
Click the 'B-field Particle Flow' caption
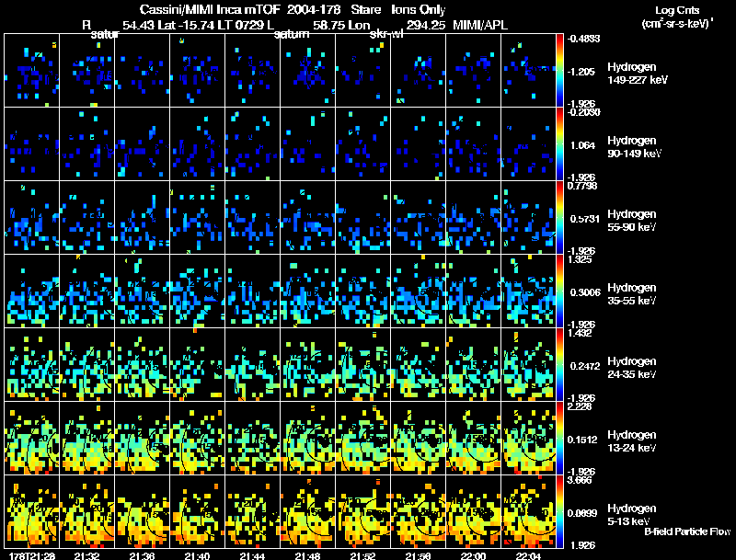tap(687, 531)
